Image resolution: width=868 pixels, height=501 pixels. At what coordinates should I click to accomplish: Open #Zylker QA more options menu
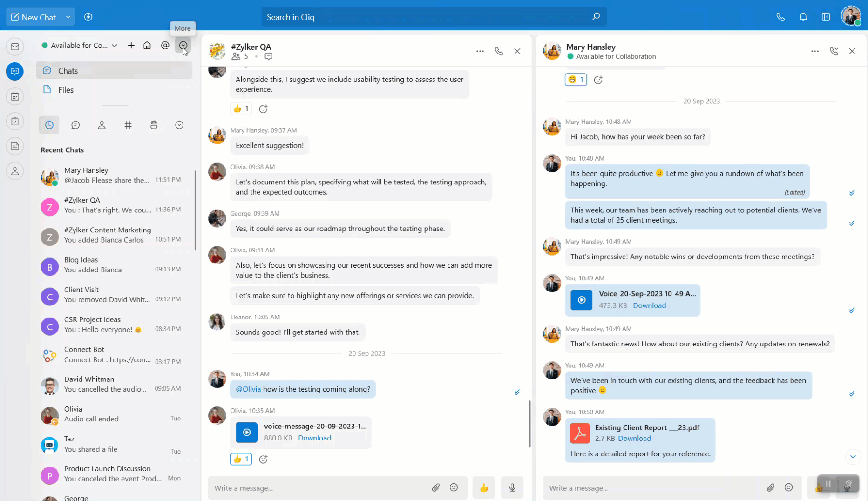click(480, 51)
